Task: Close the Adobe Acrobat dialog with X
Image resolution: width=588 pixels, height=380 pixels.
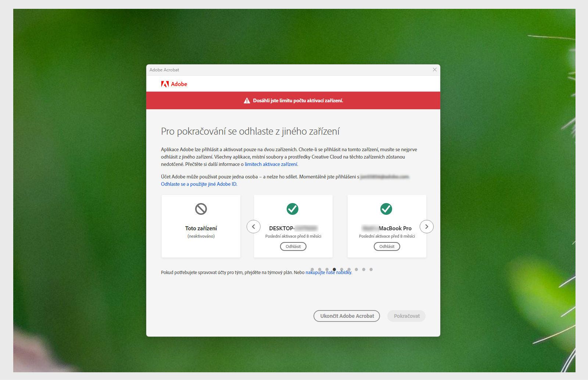Action: point(435,70)
